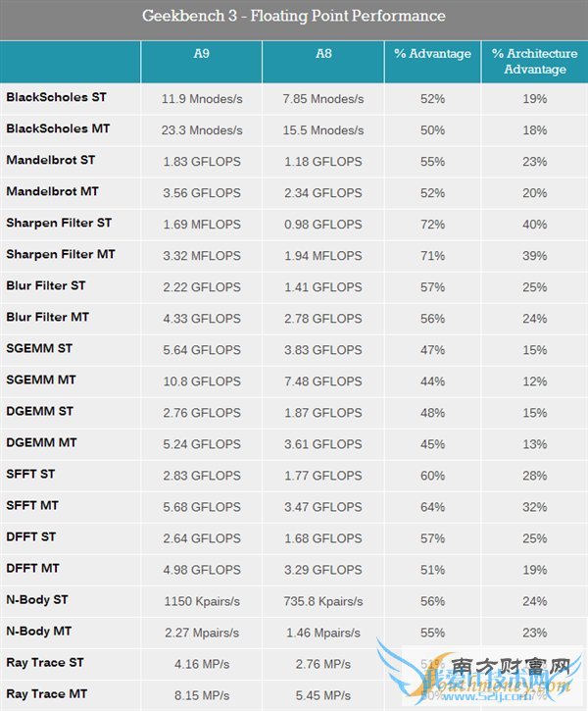Select the N-Body ST row label
Viewport: 588px width, 711px height.
[x=37, y=599]
